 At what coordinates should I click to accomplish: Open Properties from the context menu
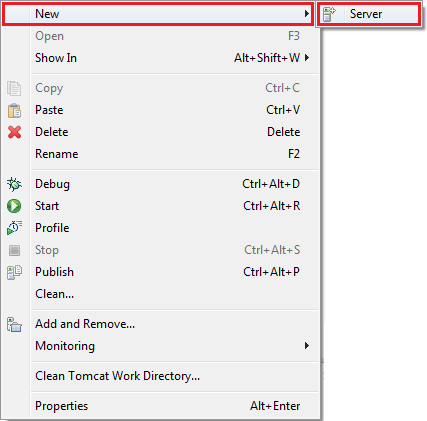(x=160, y=406)
